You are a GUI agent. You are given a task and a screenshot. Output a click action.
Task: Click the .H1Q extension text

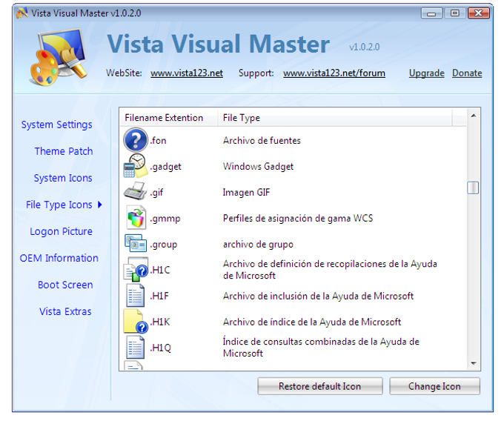point(160,348)
